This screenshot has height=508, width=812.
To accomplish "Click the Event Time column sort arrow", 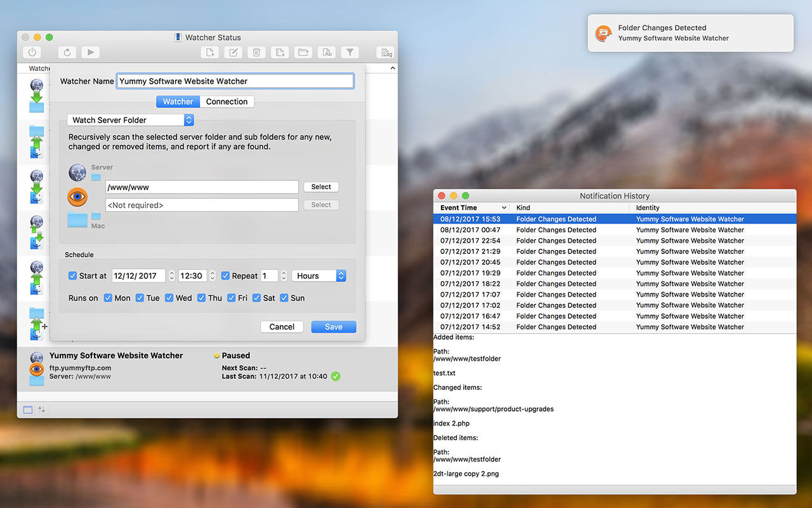I will [504, 208].
